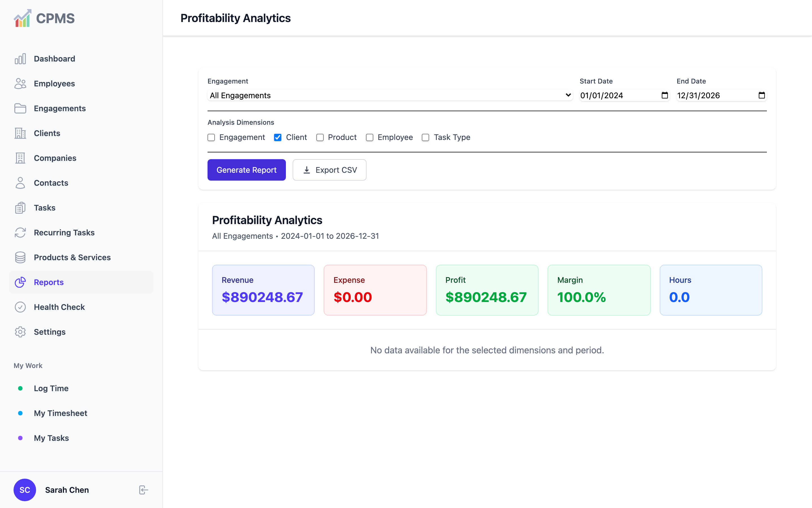
Task: Open the My Timesheet link
Action: 81,413
